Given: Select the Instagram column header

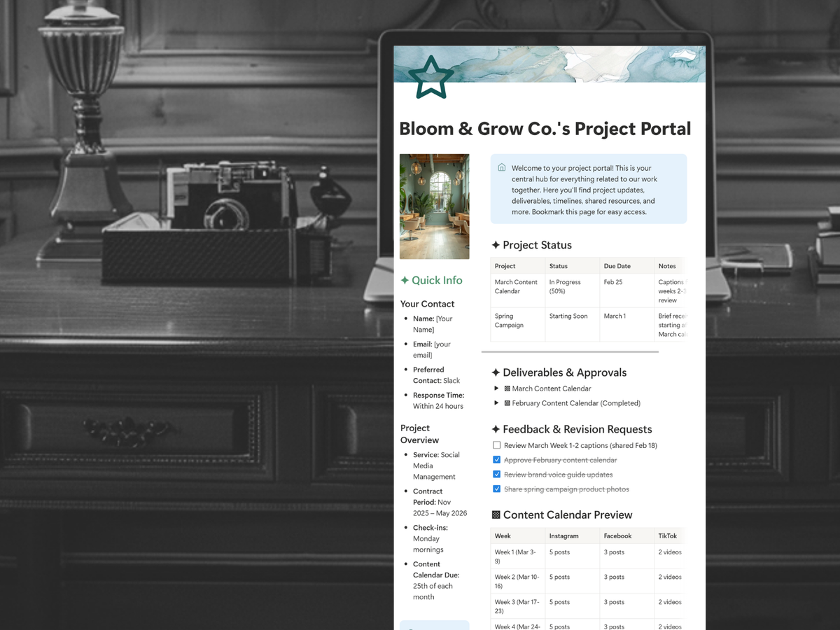Looking at the screenshot, I should [572, 536].
